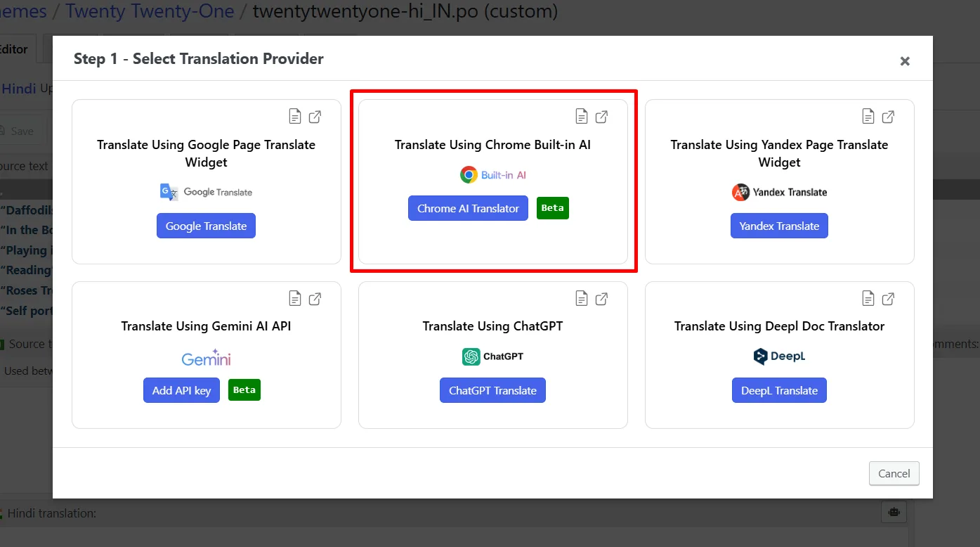The height and width of the screenshot is (547, 980).
Task: Cancel the provider selection dialog
Action: coord(894,473)
